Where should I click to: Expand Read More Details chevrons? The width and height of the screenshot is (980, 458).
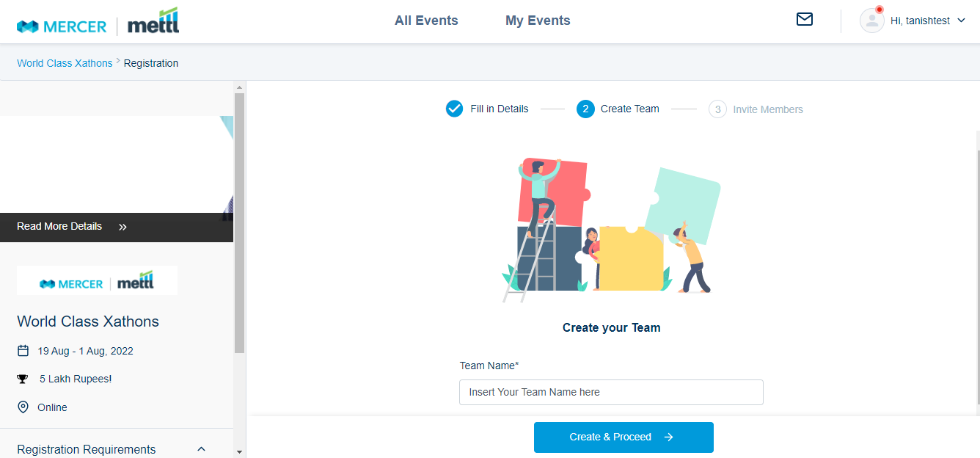[122, 227]
